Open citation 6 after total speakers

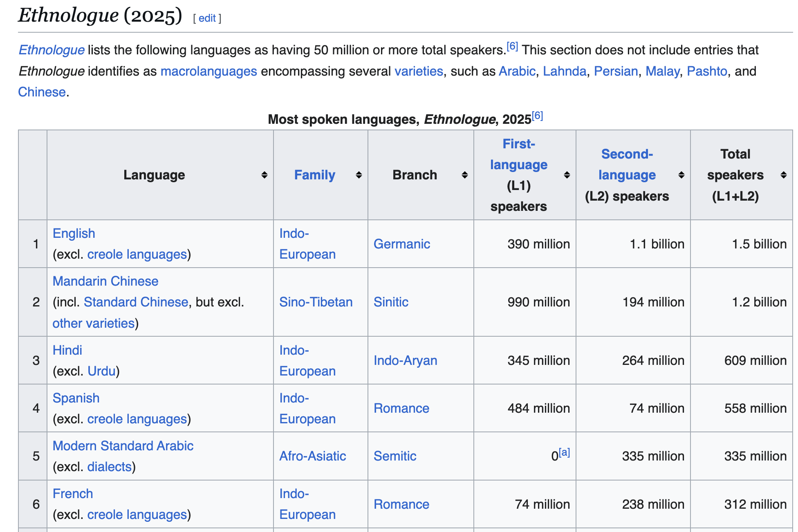[x=512, y=46]
